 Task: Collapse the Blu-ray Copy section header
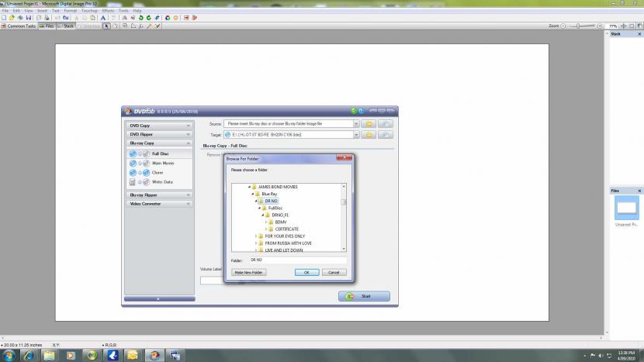(159, 143)
